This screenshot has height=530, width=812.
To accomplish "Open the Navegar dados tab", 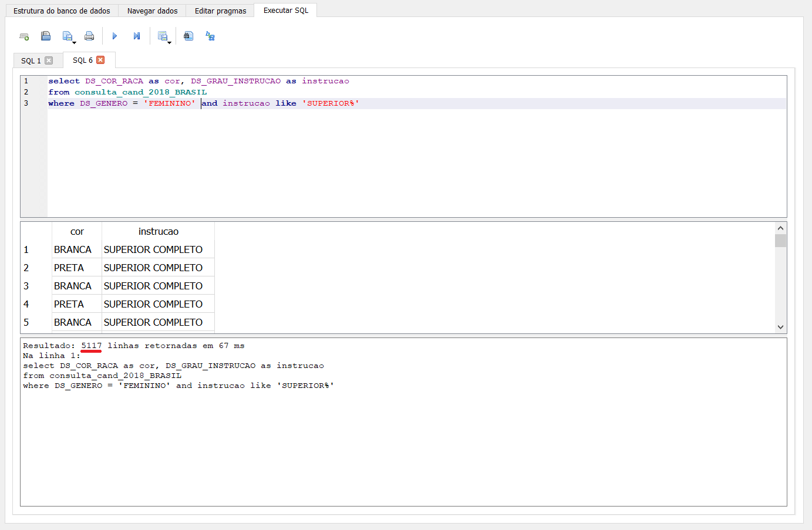I will [x=152, y=11].
